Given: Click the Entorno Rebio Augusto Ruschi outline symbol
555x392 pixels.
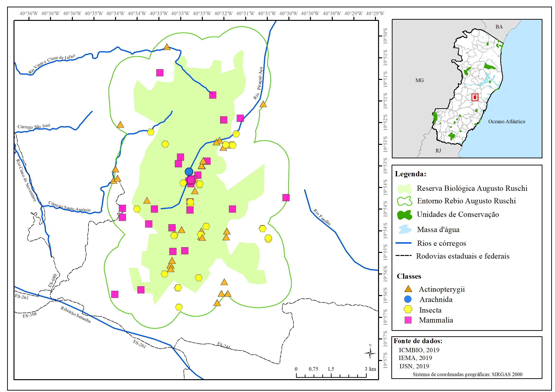Looking at the screenshot, I should pos(405,201).
